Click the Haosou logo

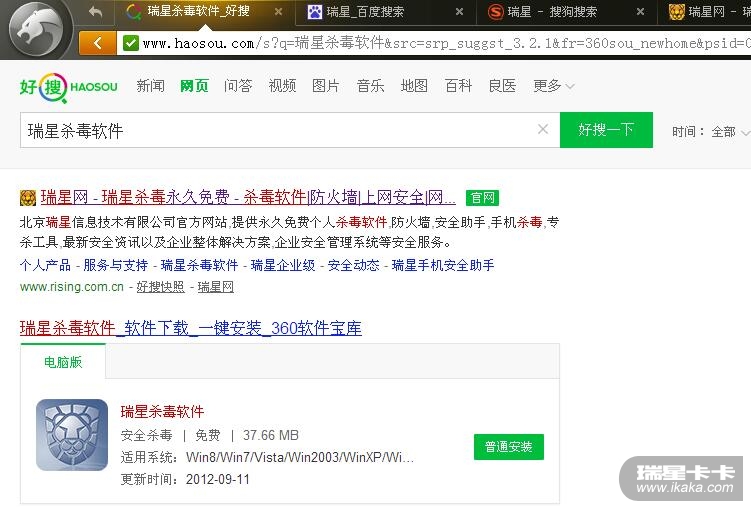tap(68, 87)
